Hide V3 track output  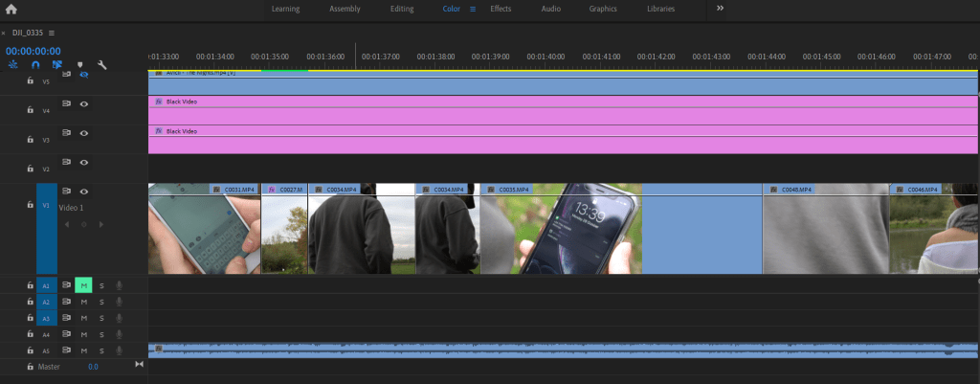84,133
